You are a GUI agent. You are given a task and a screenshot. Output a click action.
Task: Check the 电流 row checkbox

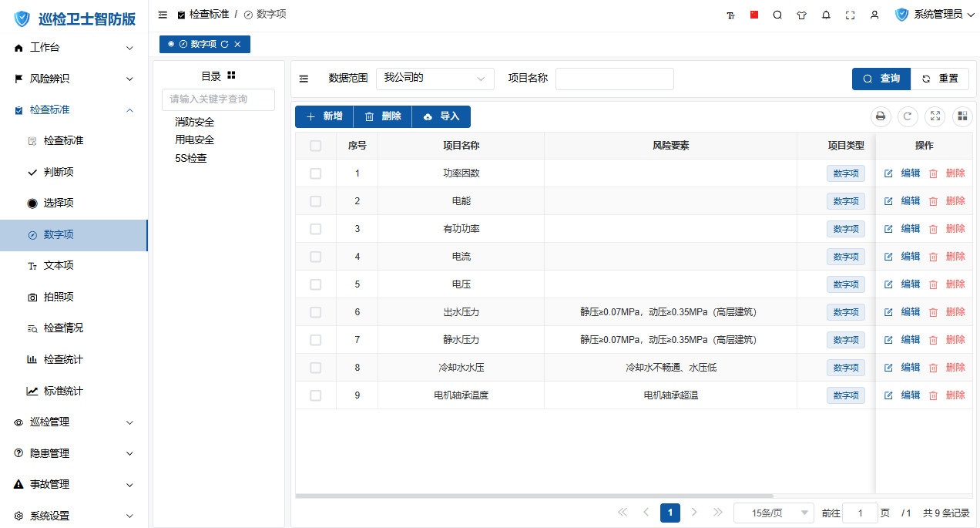tap(315, 257)
